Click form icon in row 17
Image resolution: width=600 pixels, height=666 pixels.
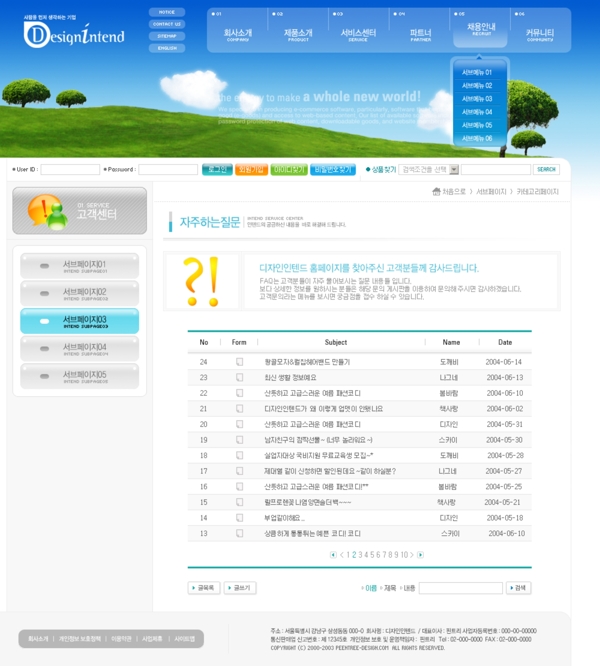pos(239,471)
